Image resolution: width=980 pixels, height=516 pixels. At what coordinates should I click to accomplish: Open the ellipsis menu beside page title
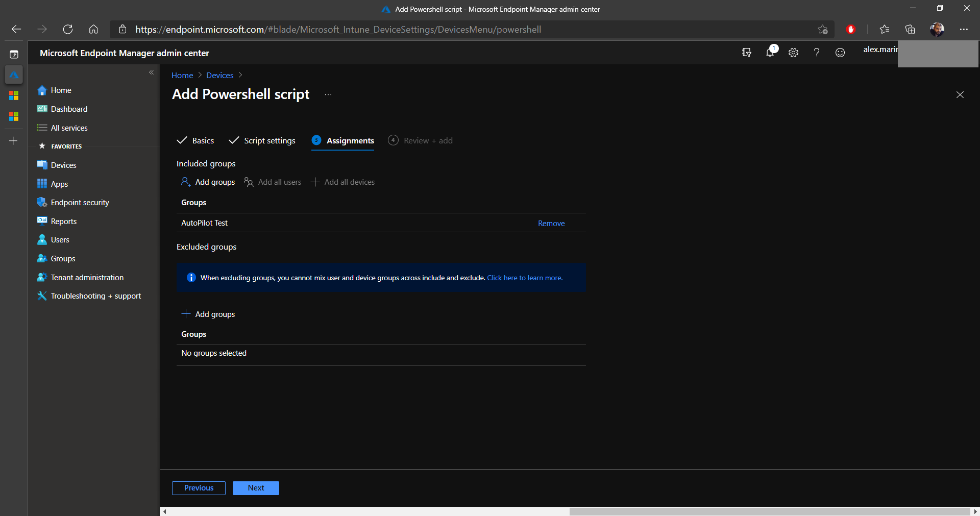click(328, 95)
